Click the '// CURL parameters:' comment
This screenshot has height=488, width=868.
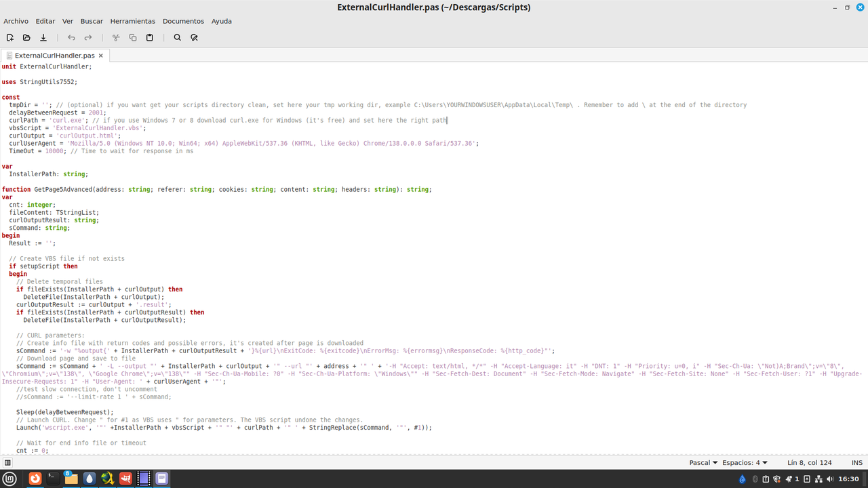51,335
